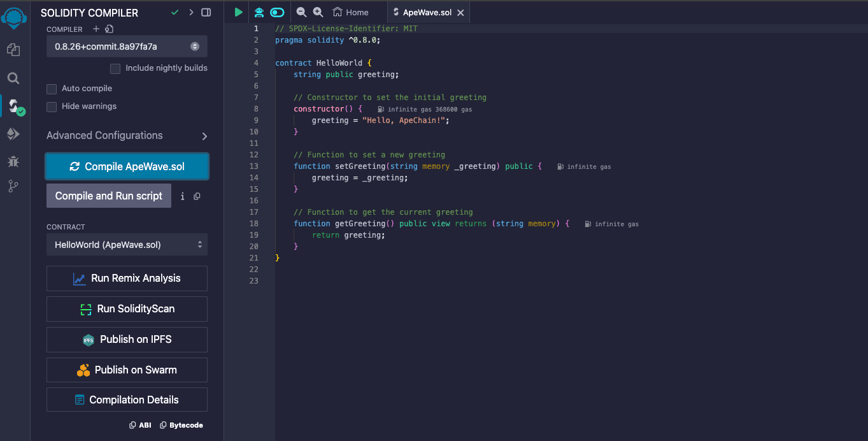The width and height of the screenshot is (868, 441).
Task: Tick the Hide warnings checkbox
Action: click(x=52, y=106)
